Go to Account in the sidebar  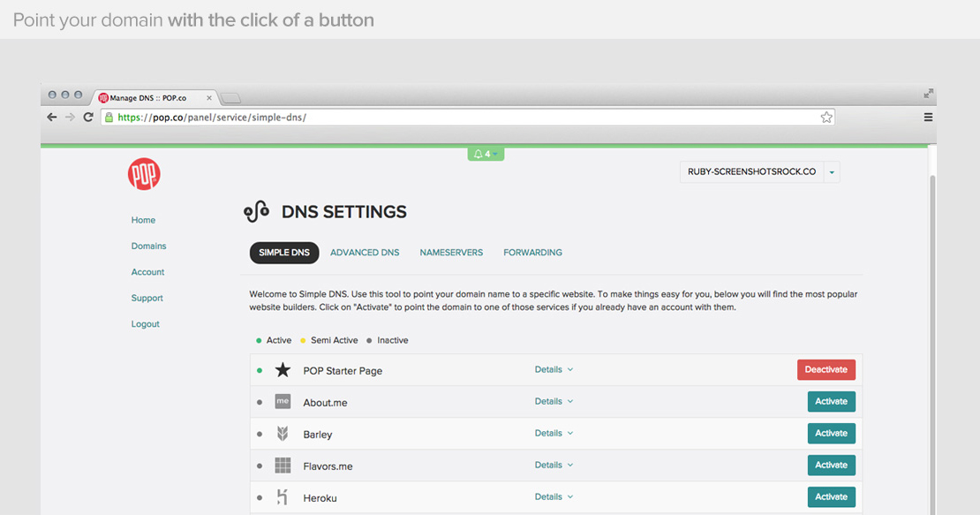click(x=147, y=272)
